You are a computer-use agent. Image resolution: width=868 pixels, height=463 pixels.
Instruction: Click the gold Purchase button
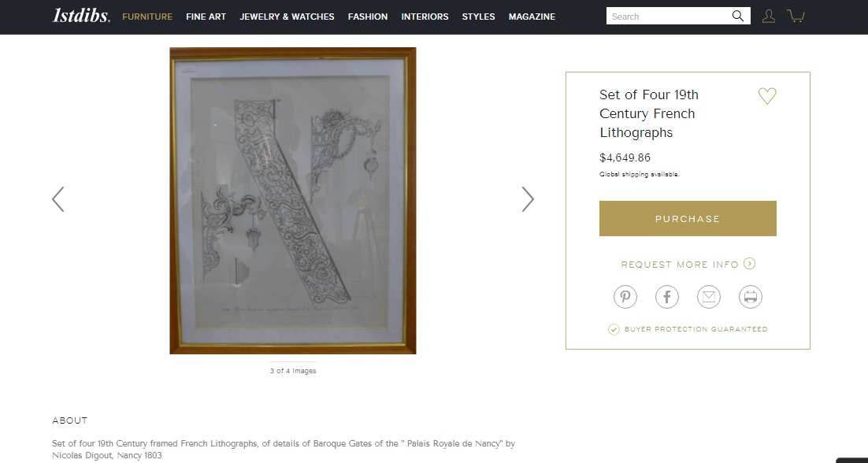[x=688, y=218]
